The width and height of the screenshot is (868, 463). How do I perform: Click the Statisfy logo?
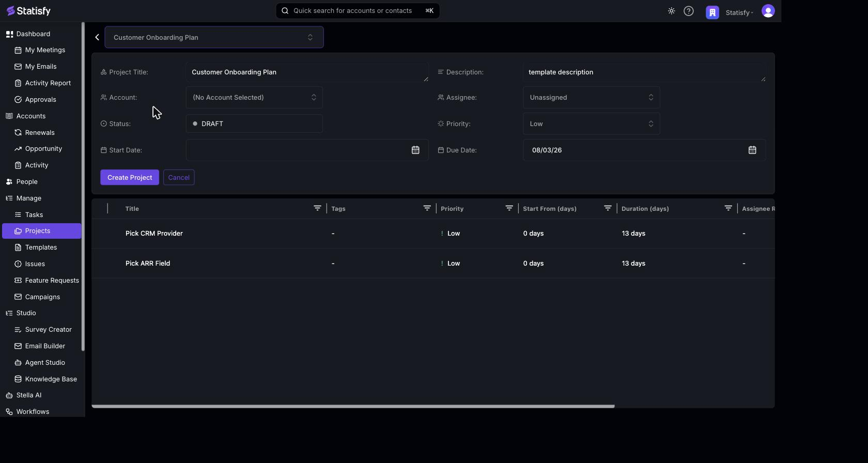tap(28, 11)
